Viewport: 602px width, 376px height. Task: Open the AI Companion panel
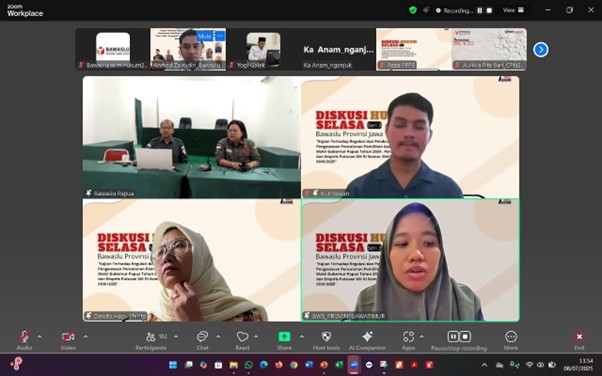point(367,340)
